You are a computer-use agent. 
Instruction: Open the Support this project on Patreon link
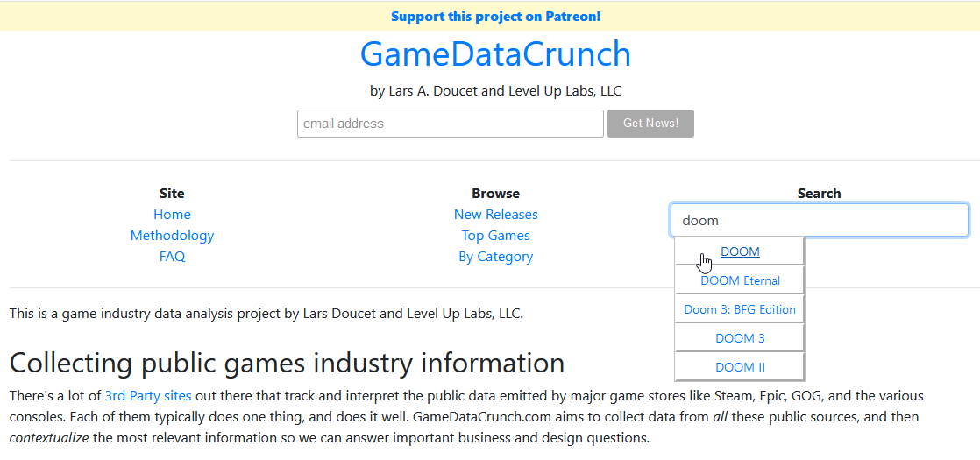495,17
